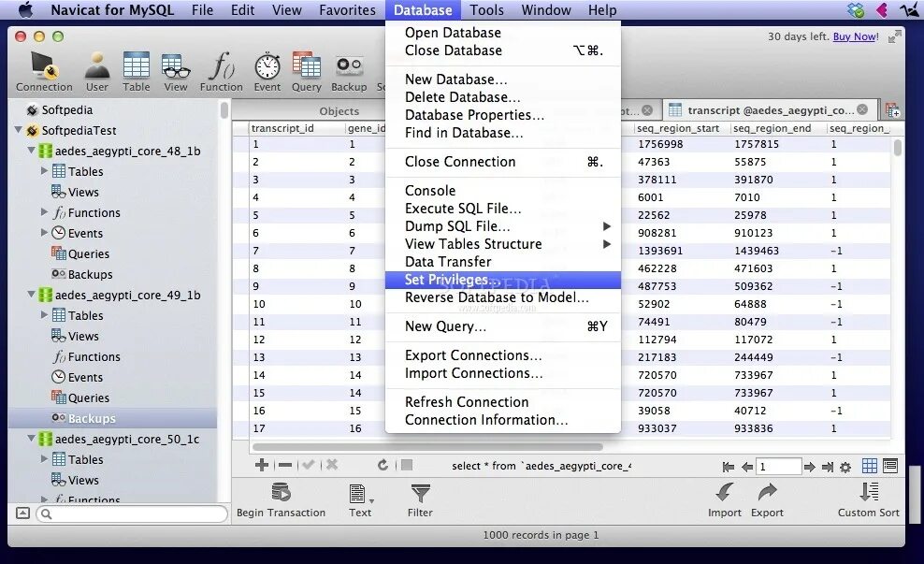
Task: Click the horizontal table scrollbar
Action: pyautogui.click(x=427, y=447)
